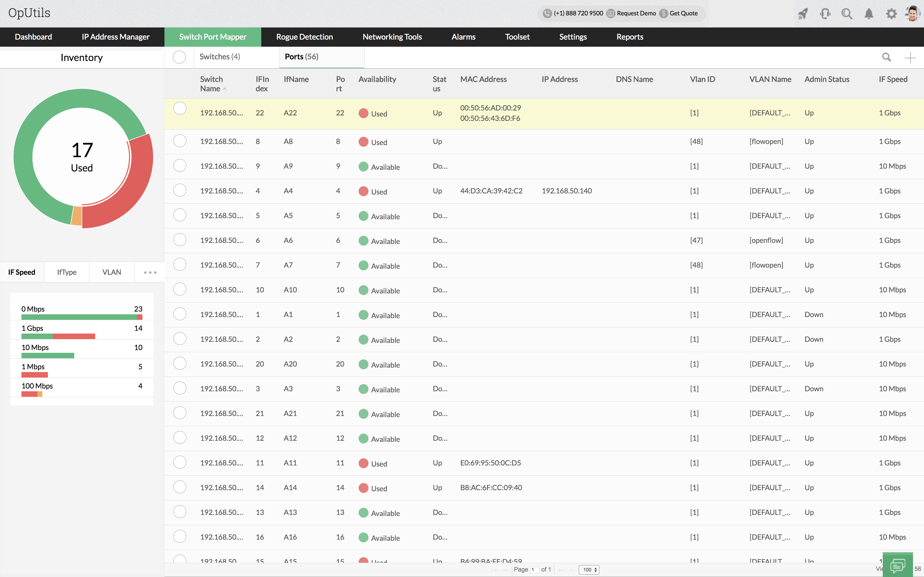Select the A4 port row radio button
This screenshot has width=924, height=577.
[180, 190]
